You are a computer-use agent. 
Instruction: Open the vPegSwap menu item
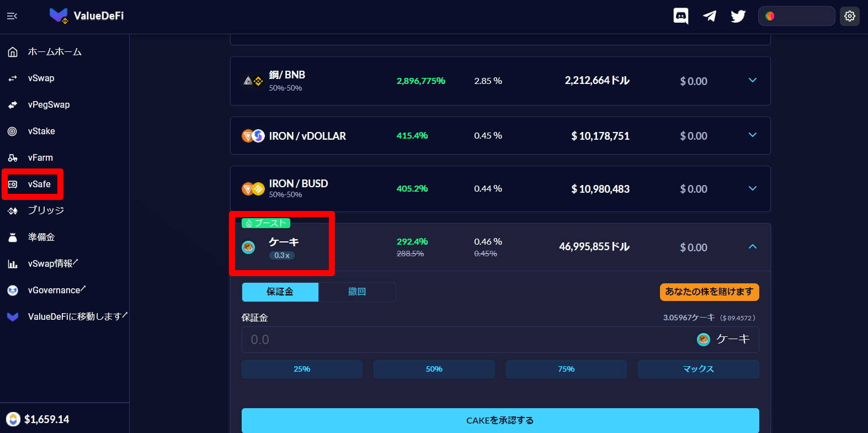pyautogui.click(x=49, y=105)
